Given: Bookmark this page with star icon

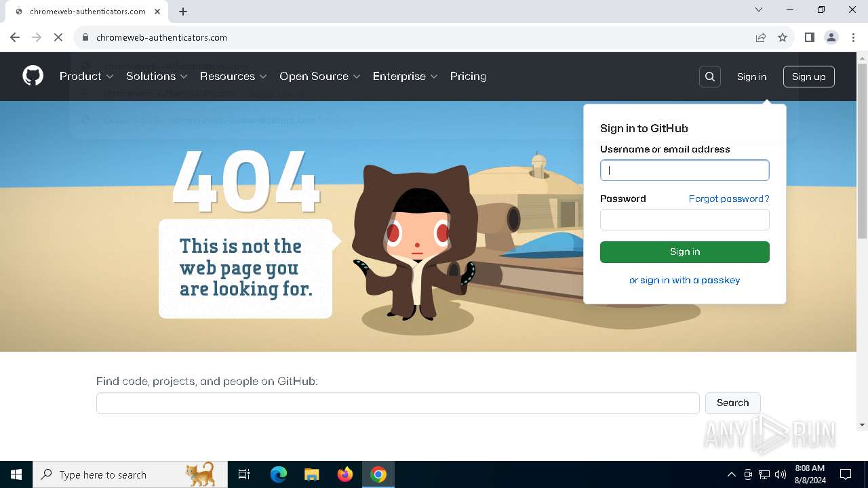Looking at the screenshot, I should point(783,37).
